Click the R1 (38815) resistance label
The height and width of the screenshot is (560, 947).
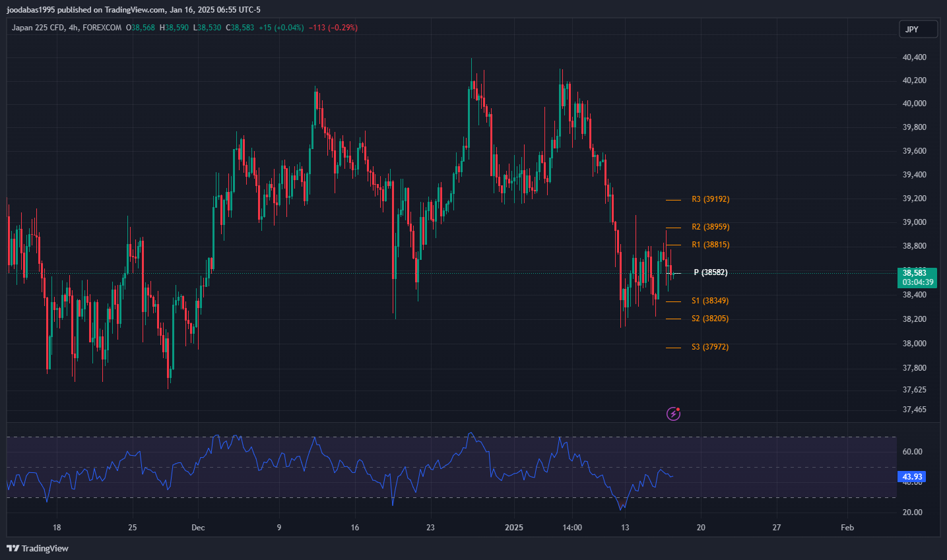(710, 245)
